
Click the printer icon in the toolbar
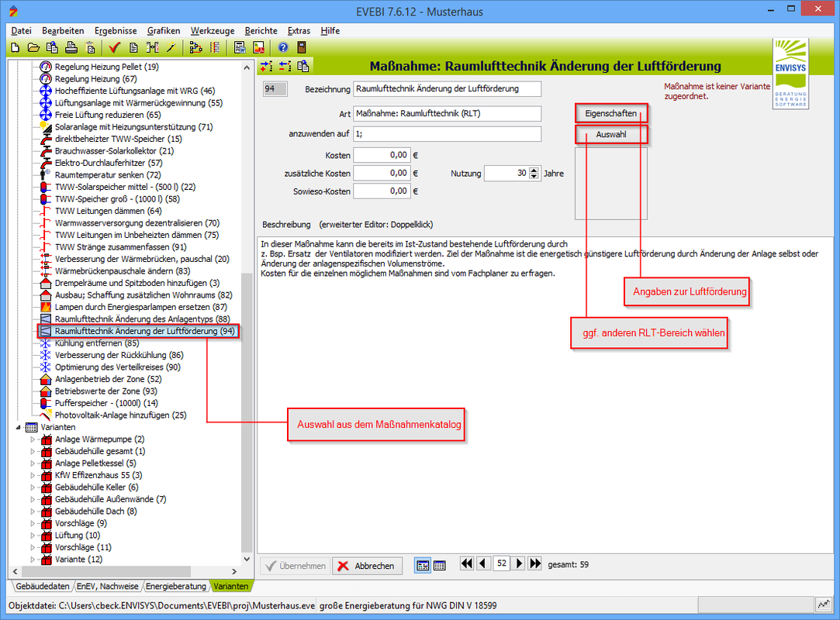(x=71, y=48)
